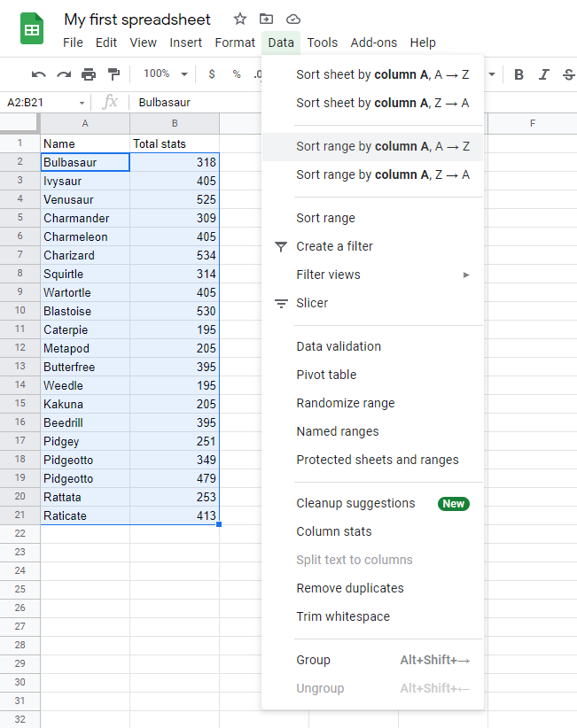Click cell containing Charizard
The height and width of the screenshot is (728, 577).
(x=85, y=255)
